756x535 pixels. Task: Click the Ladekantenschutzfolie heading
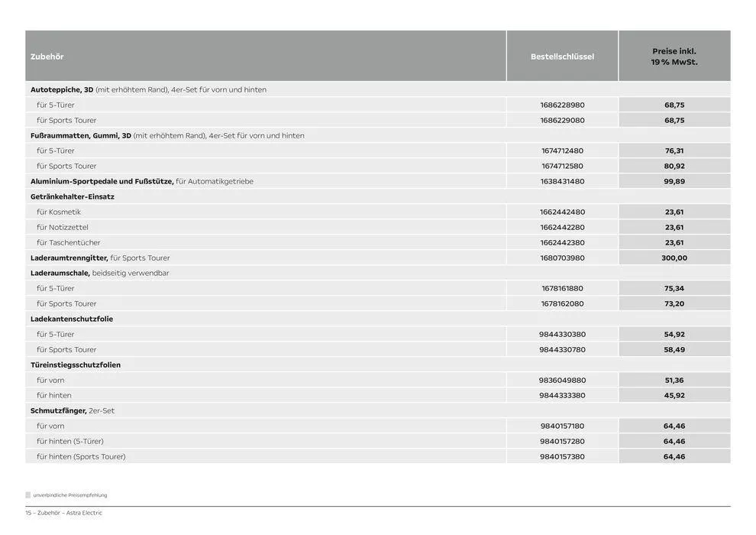(72, 319)
